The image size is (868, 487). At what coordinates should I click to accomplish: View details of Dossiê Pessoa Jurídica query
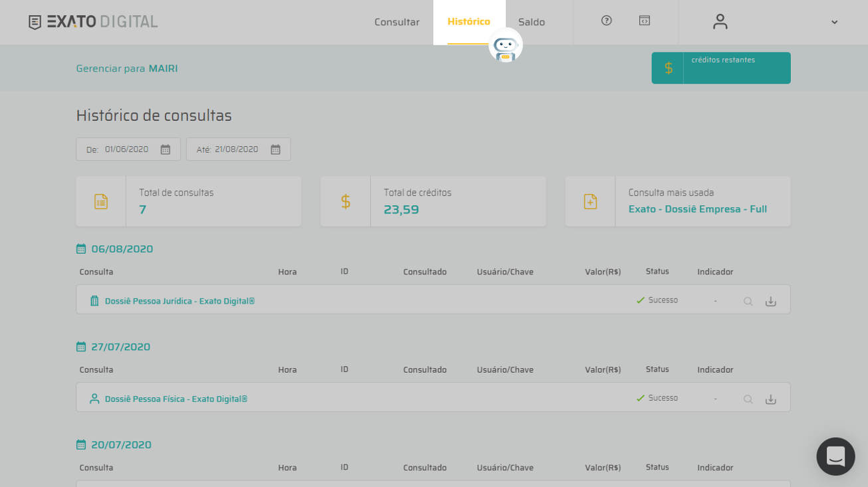pos(748,302)
